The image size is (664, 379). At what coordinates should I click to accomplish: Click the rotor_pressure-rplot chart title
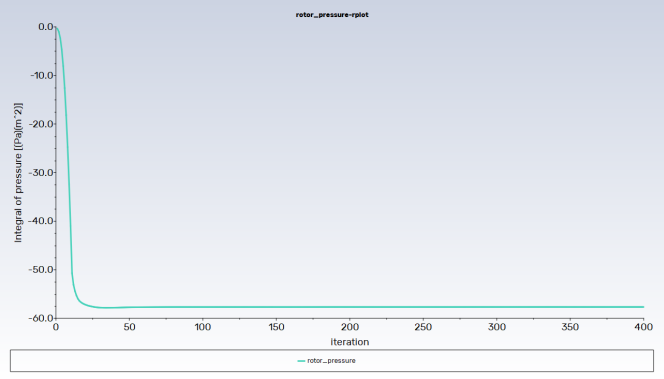[x=332, y=15]
